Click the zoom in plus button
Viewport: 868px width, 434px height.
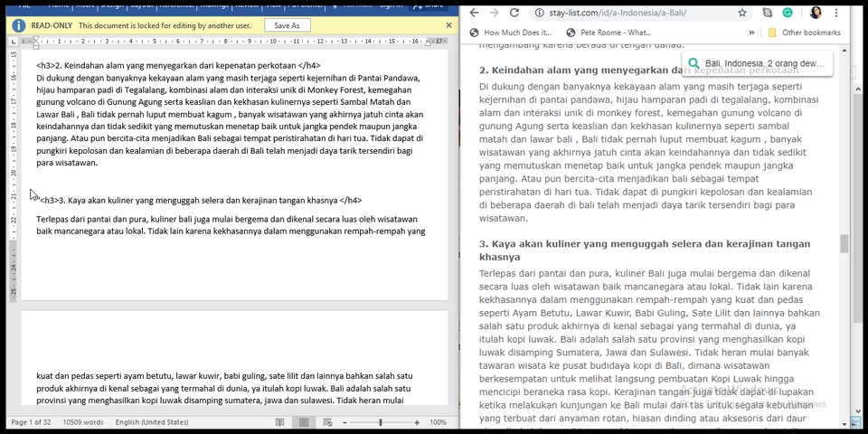point(417,422)
